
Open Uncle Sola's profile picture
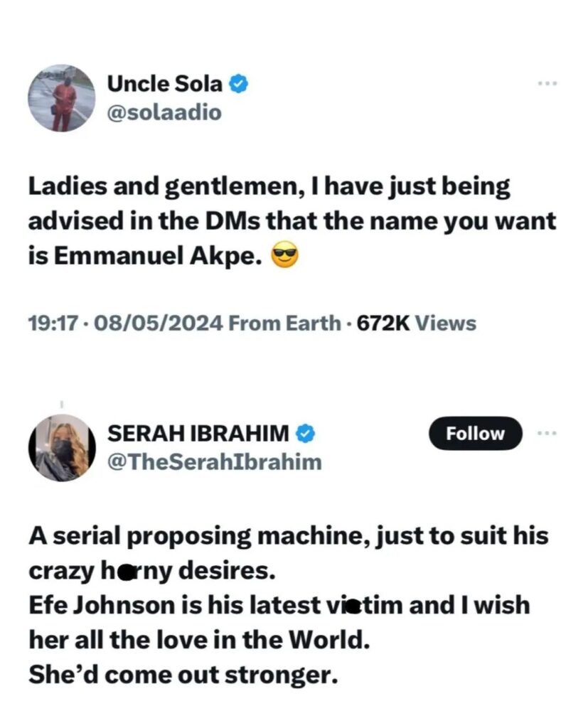pos(61,98)
